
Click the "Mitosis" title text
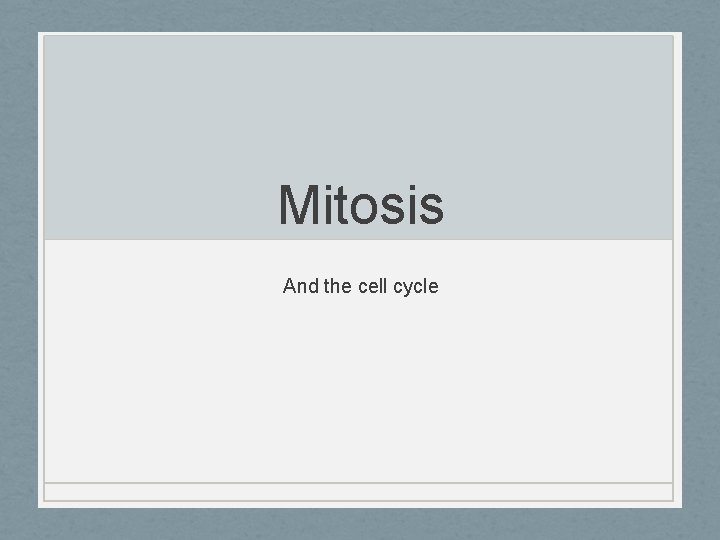point(360,204)
